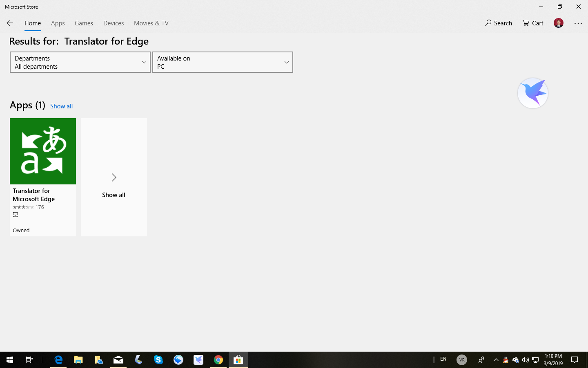The width and height of the screenshot is (588, 368).
Task: Open the folder-with-cloud taskbar icon
Action: click(x=98, y=360)
